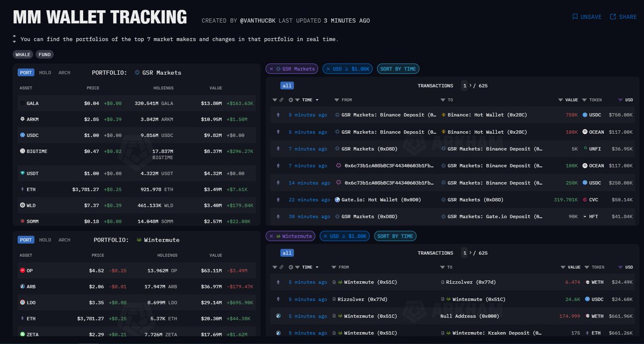Select HOLD tab in GSR Markets portfolio
644x344 pixels.
click(45, 72)
